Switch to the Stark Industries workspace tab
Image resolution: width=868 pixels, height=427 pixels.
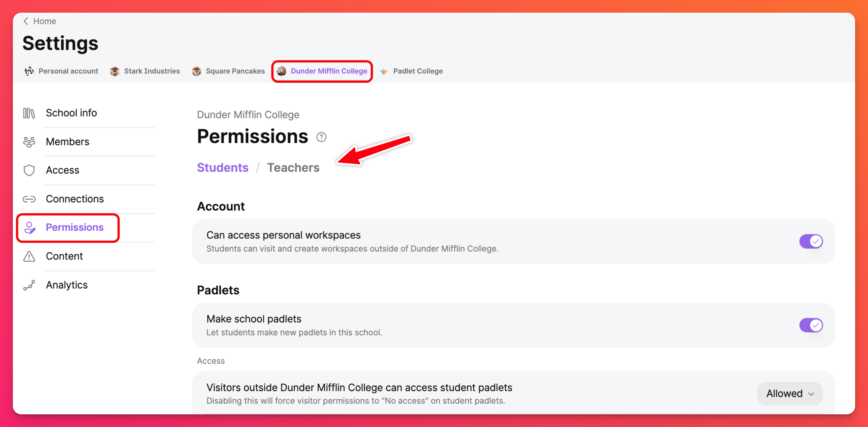(x=145, y=71)
